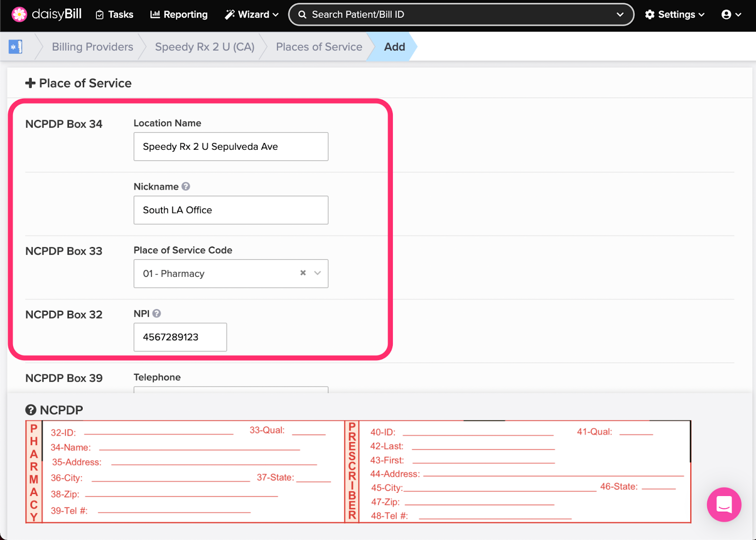The height and width of the screenshot is (540, 756).
Task: Expand the search bar dropdown chevron
Action: pyautogui.click(x=620, y=15)
